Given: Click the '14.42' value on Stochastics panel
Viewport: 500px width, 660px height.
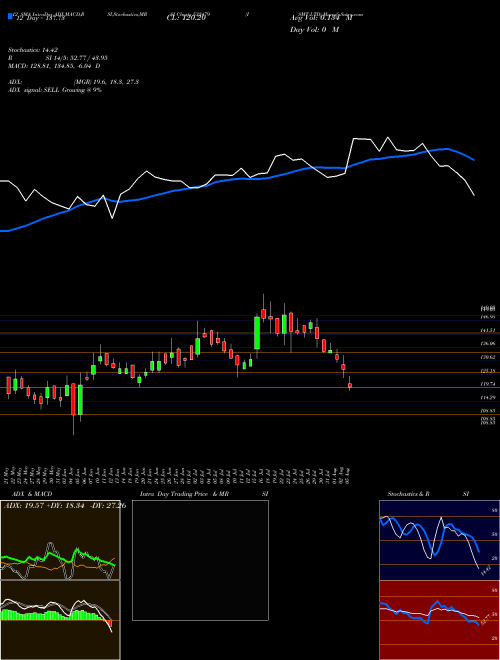Looking at the screenshot, I should click(485, 571).
